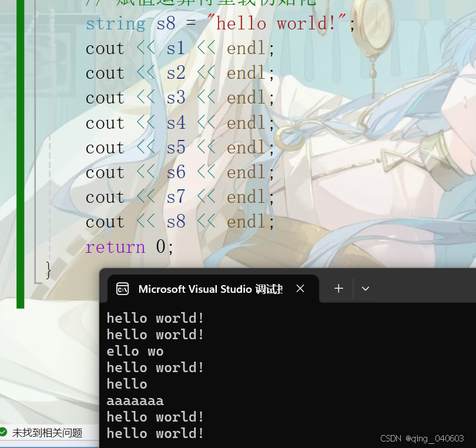Click the closing brace of the function
Image resolution: width=476 pixels, height=448 pixels.
click(48, 270)
